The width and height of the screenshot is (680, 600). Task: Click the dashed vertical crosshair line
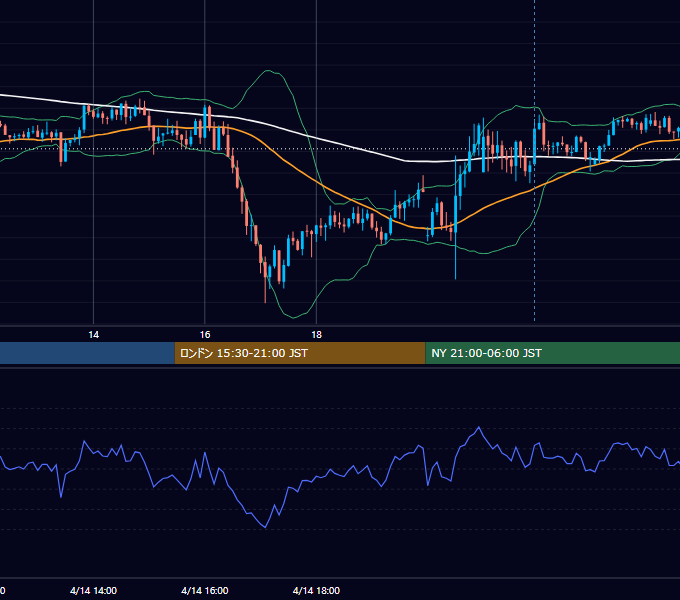pos(534,160)
